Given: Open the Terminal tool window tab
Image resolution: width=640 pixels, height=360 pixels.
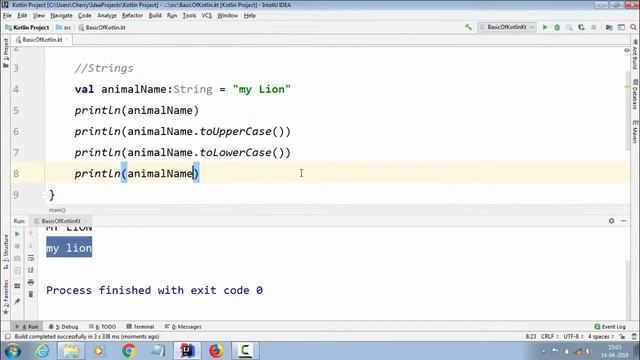Looking at the screenshot, I should (x=140, y=327).
